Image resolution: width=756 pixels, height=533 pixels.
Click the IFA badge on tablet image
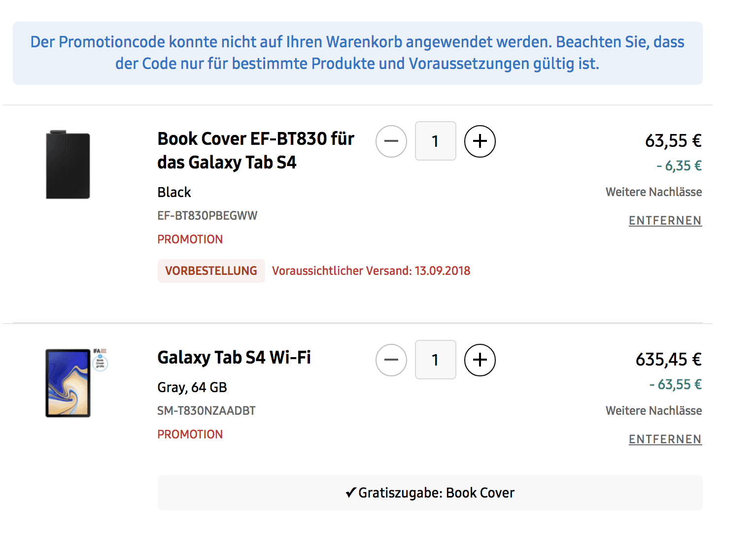(100, 360)
